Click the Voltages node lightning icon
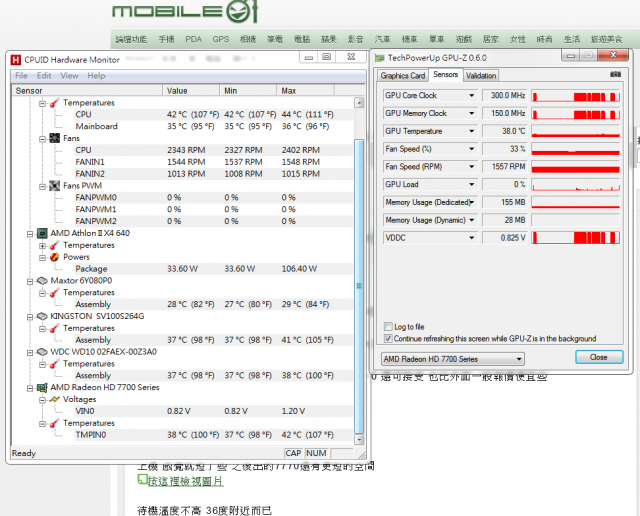This screenshot has height=516, width=640. [x=54, y=399]
